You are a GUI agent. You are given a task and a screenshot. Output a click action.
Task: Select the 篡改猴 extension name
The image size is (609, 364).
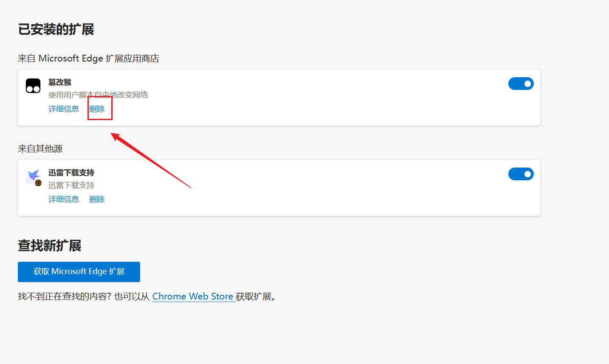point(60,82)
